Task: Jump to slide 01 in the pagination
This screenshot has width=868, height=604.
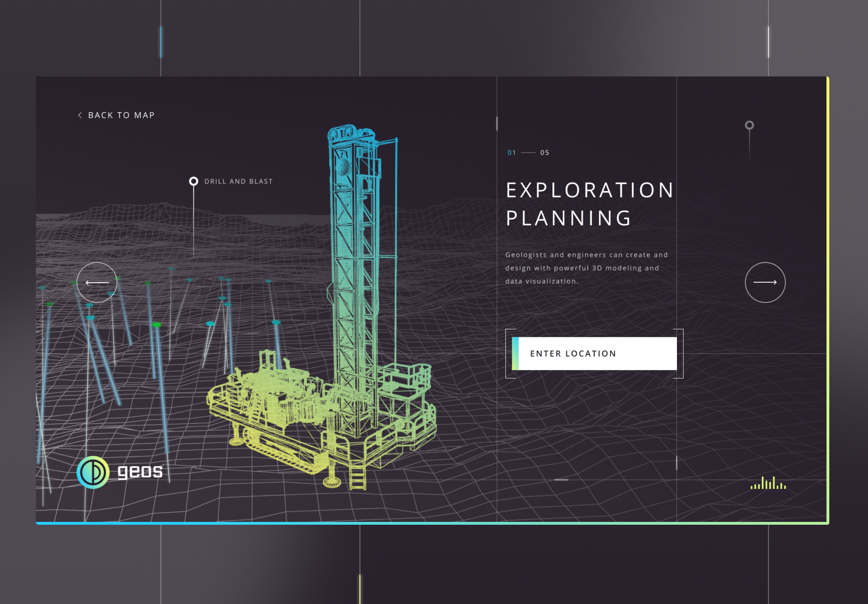Action: (511, 152)
